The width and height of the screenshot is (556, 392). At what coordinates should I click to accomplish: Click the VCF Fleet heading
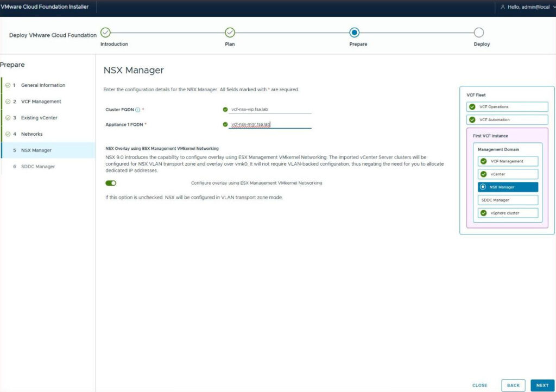coord(476,95)
